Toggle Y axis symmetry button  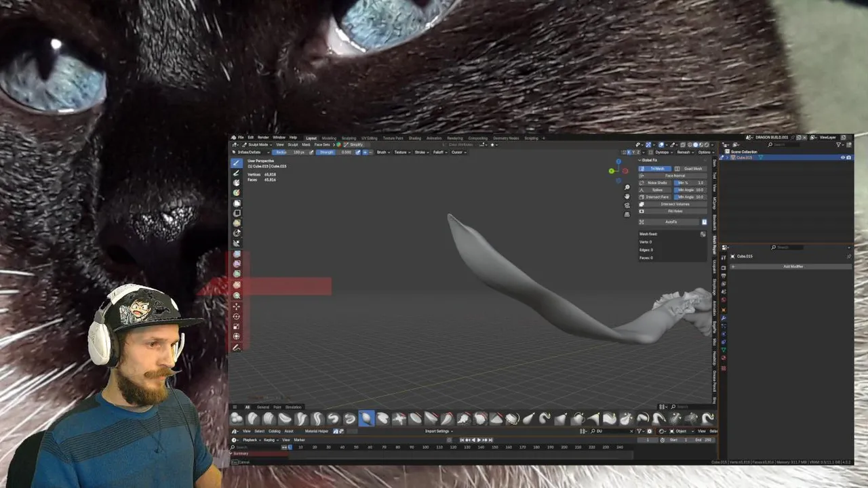pyautogui.click(x=633, y=152)
